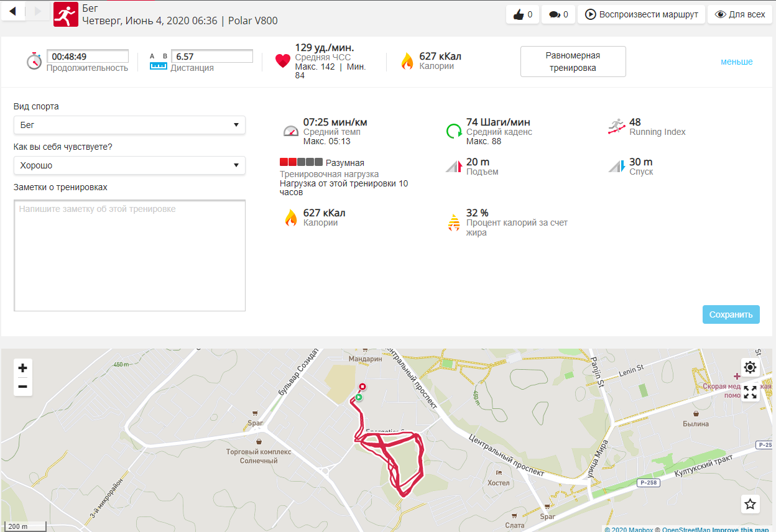The height and width of the screenshot is (532, 776).
Task: Click the 32 % fat calories value
Action: click(478, 213)
